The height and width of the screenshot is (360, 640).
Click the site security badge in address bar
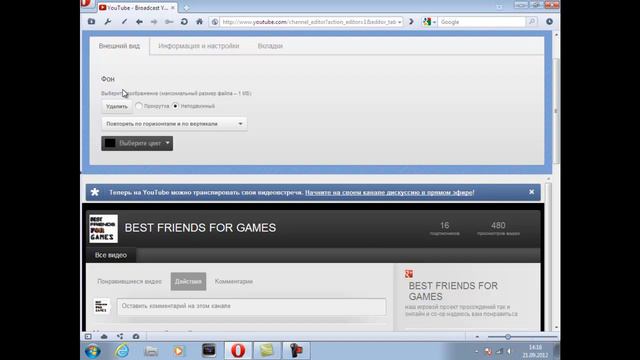pyautogui.click(x=215, y=22)
